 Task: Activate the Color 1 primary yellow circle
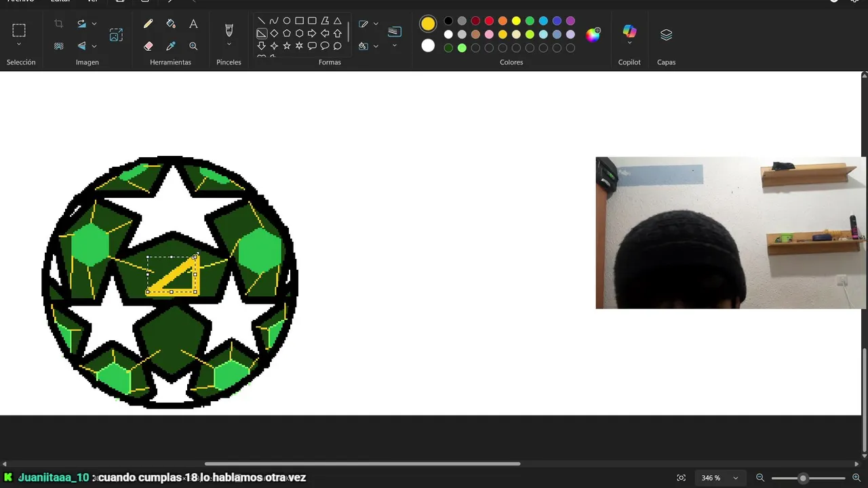click(428, 24)
